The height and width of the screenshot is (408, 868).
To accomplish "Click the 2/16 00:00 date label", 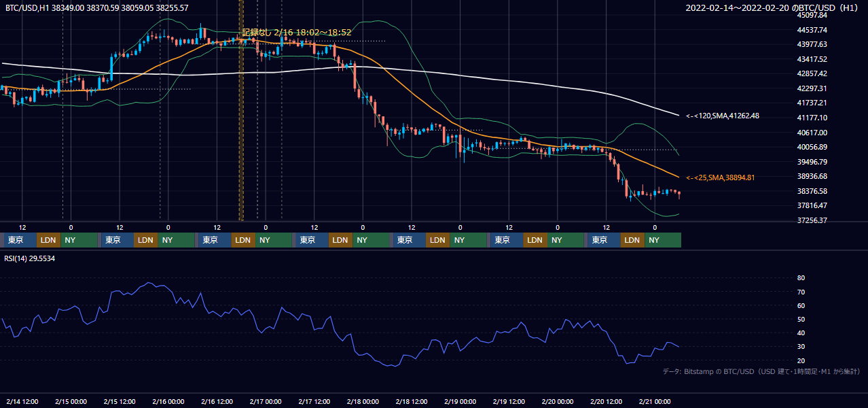I will click(x=168, y=401).
